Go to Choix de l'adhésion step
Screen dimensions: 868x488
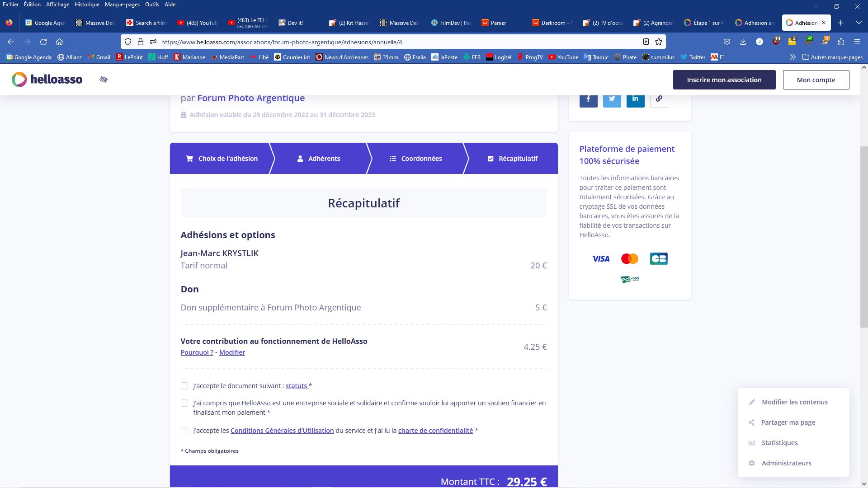(x=222, y=159)
